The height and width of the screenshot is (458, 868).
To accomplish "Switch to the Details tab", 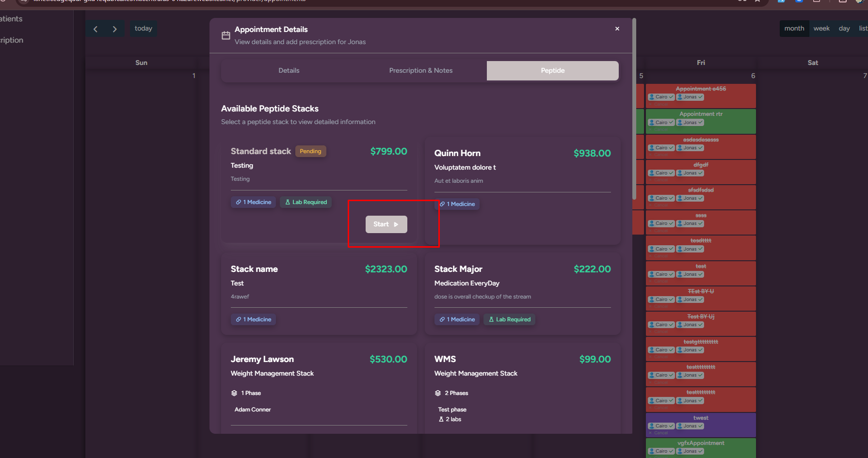I will click(x=289, y=71).
